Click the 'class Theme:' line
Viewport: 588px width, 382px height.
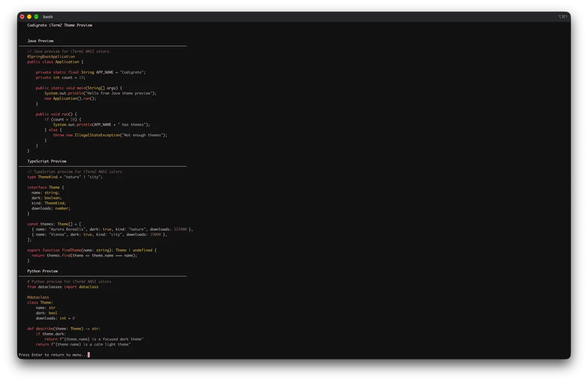pos(40,303)
